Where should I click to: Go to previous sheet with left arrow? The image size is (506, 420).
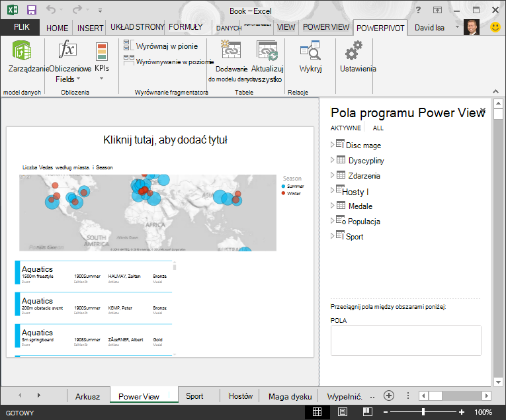point(20,395)
